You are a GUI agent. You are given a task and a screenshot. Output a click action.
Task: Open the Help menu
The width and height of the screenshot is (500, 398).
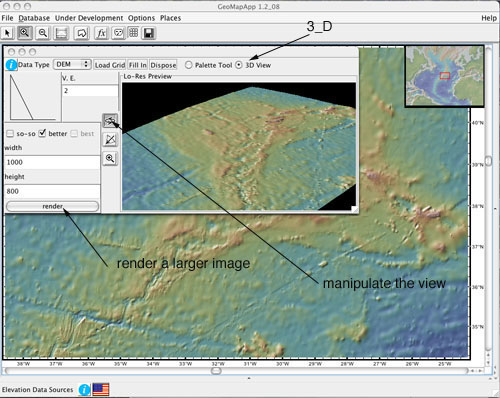tap(489, 18)
